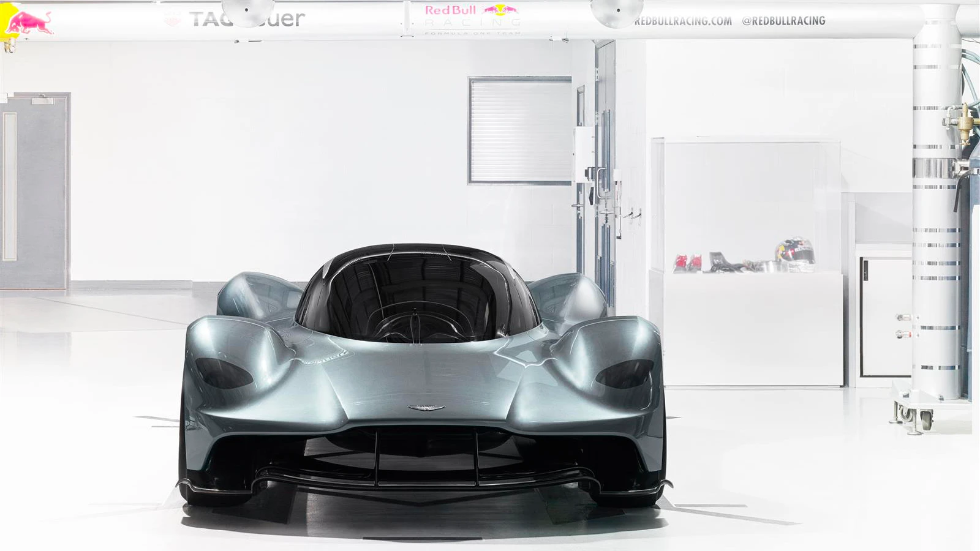Image resolution: width=980 pixels, height=551 pixels.
Task: Click the @REDBULLRACING handle text
Action: (x=783, y=20)
